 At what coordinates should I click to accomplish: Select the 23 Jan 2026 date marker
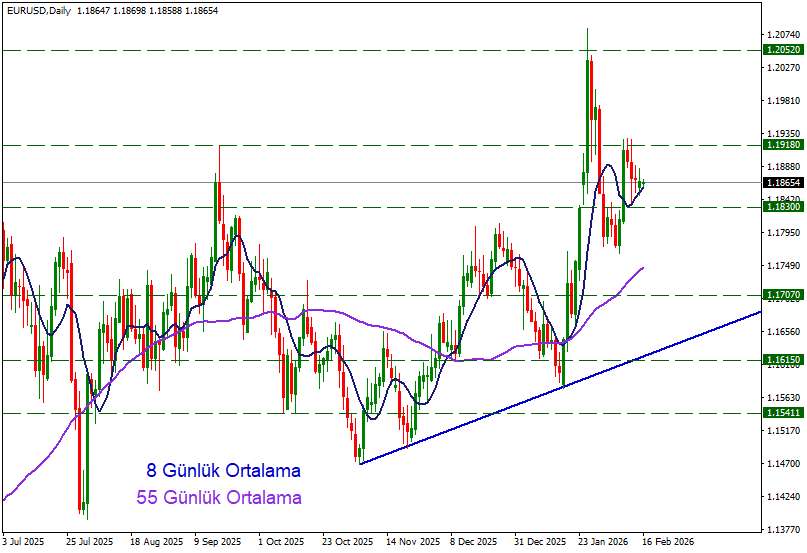click(x=603, y=542)
